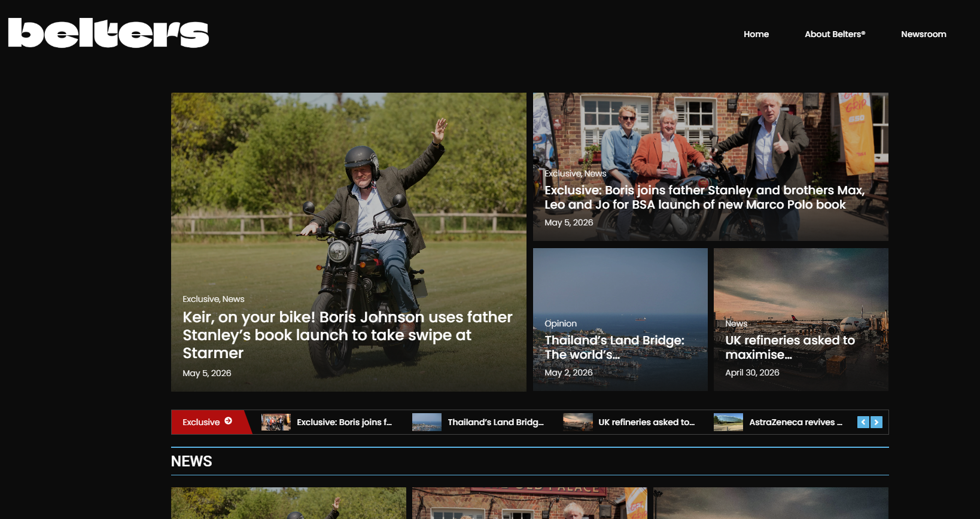Screen dimensions: 980x519
Task: Click the Boris ticker thumbnail image
Action: coord(276,422)
